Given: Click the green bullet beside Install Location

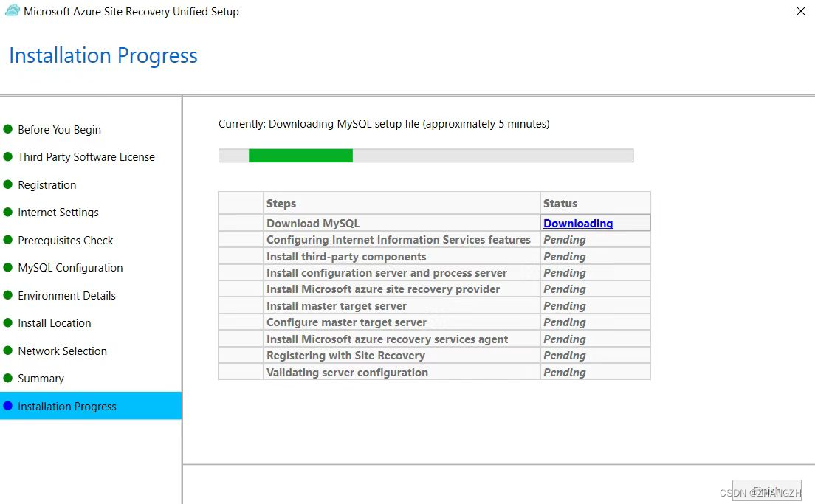Looking at the screenshot, I should (x=8, y=322).
